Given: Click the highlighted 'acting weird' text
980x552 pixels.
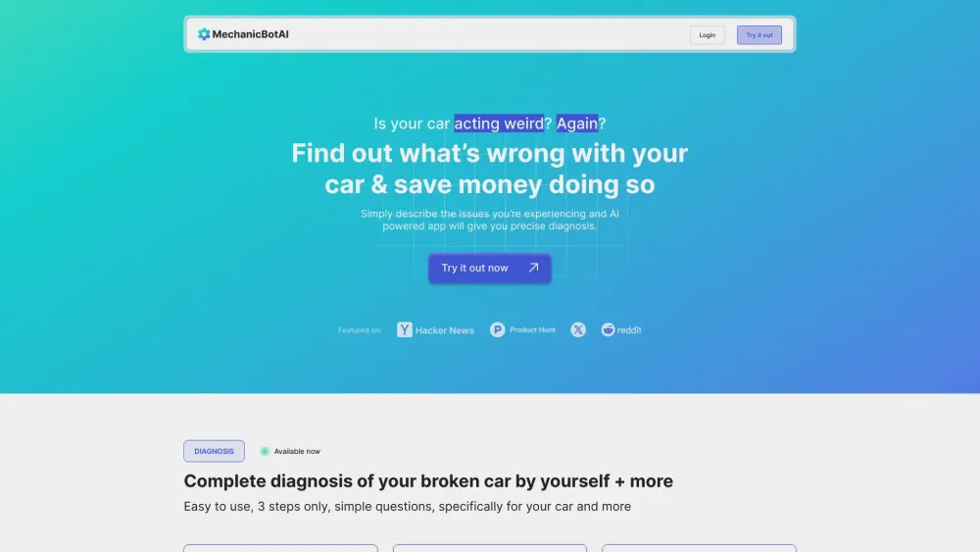Looking at the screenshot, I should pos(499,124).
